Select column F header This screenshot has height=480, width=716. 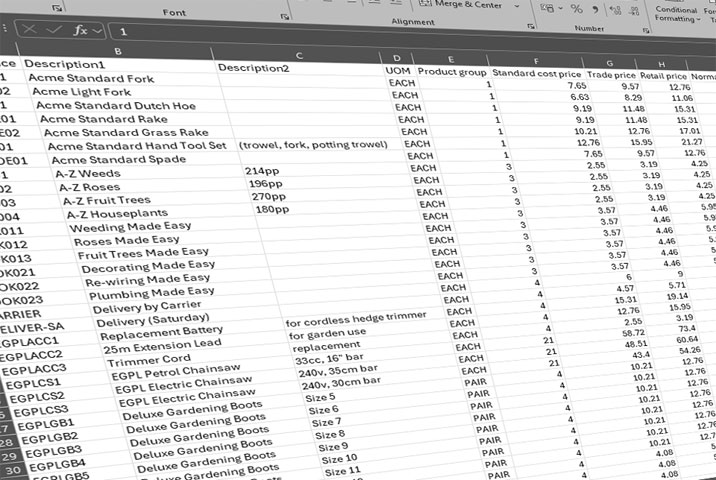(536, 61)
